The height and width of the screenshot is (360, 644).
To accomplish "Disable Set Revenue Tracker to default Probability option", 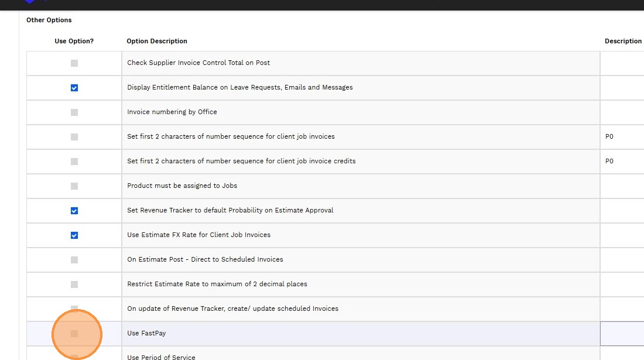I will pyautogui.click(x=74, y=211).
